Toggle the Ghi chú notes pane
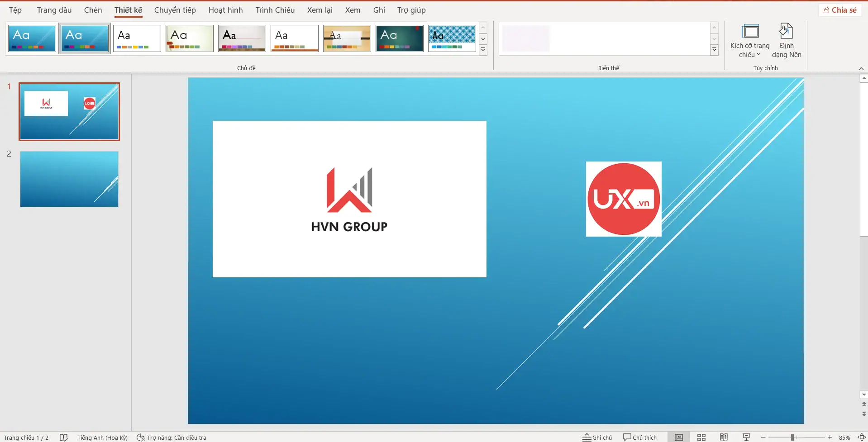Viewport: 868px width, 442px height. pos(597,437)
